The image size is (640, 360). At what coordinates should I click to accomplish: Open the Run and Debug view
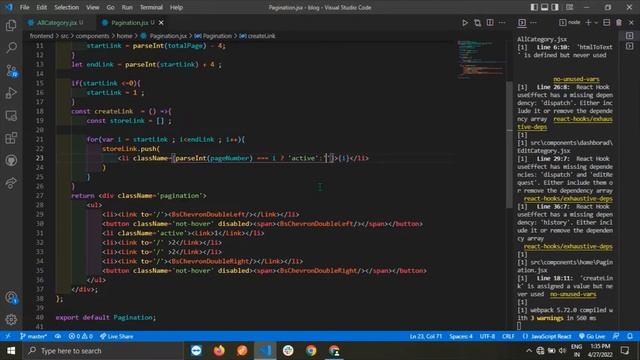click(x=11, y=93)
